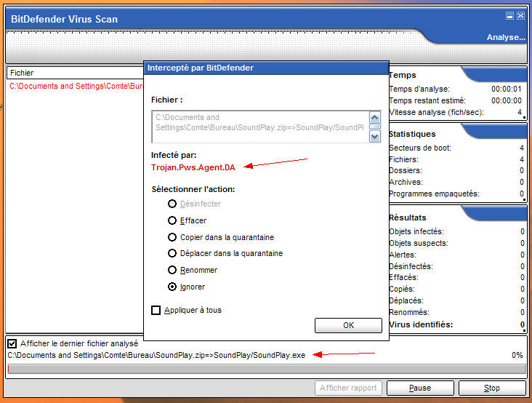Select Déplacer dans la quarantaine option

173,253
